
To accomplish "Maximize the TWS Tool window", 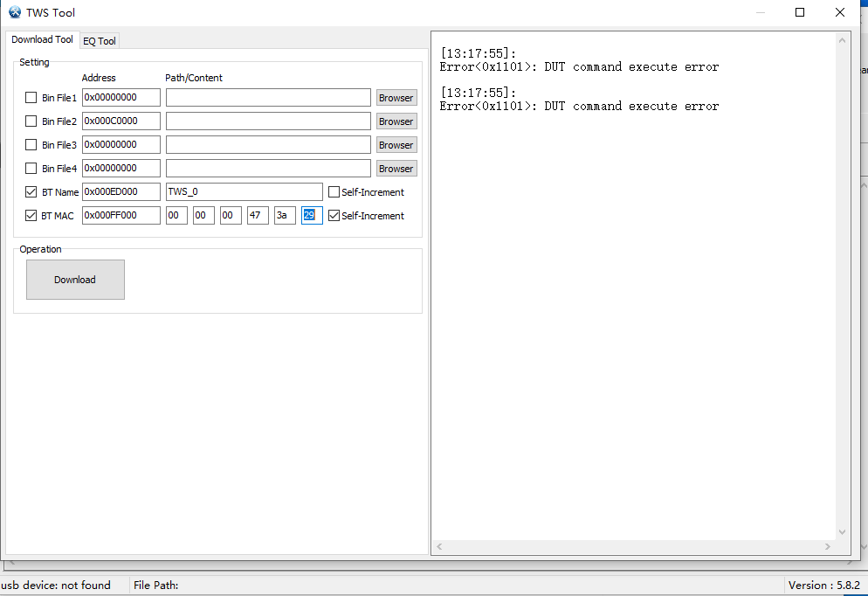I will coord(800,13).
